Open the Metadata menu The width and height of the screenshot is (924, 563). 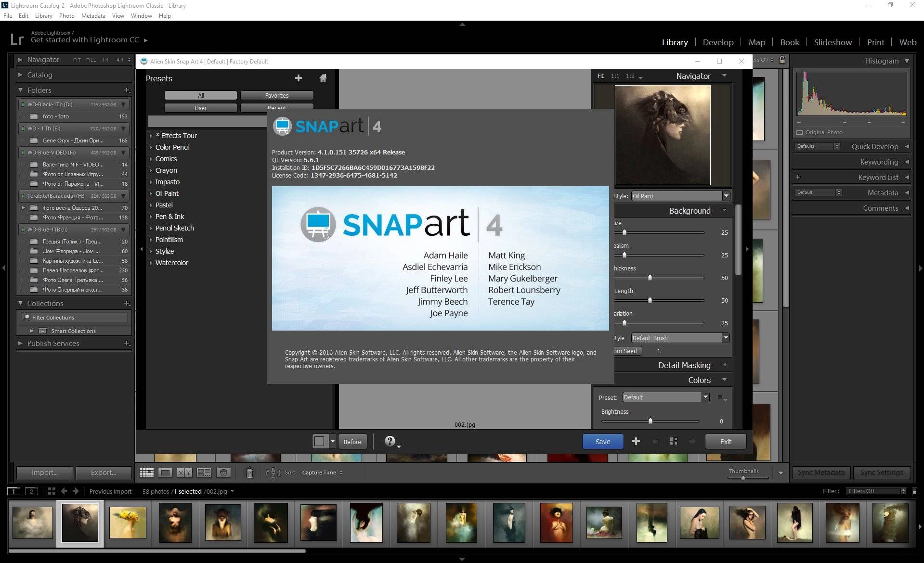coord(93,15)
